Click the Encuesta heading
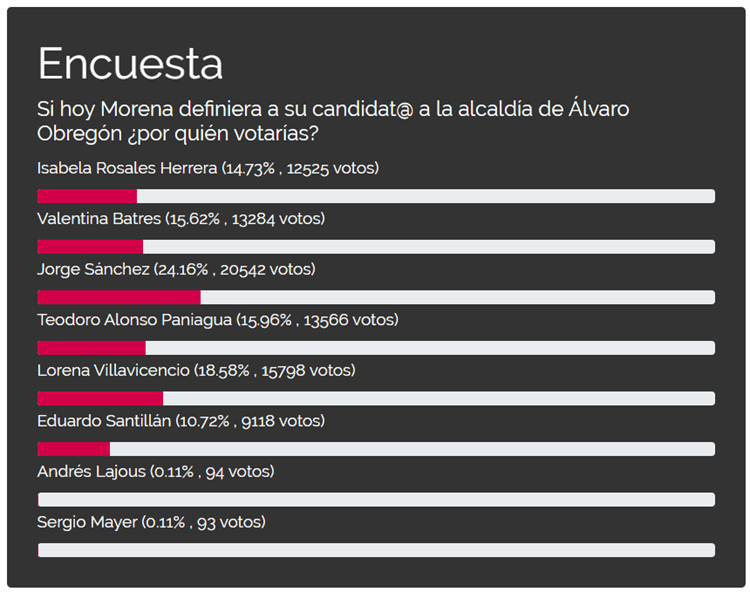Screen dimensions: 750x592 coord(130,64)
